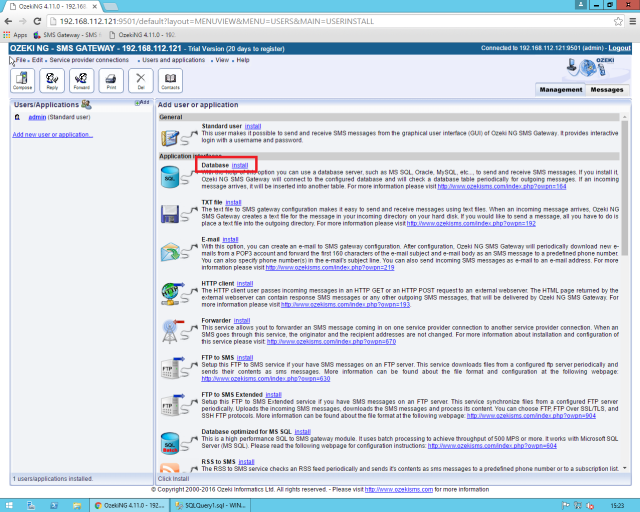Open SQLQuery1.sql taskbar window
Viewport: 640px width, 512px height.
[x=211, y=505]
